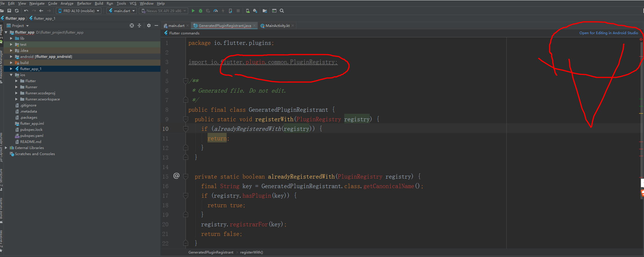This screenshot has width=644, height=257.
Task: Open Project panel settings gear
Action: point(149,25)
